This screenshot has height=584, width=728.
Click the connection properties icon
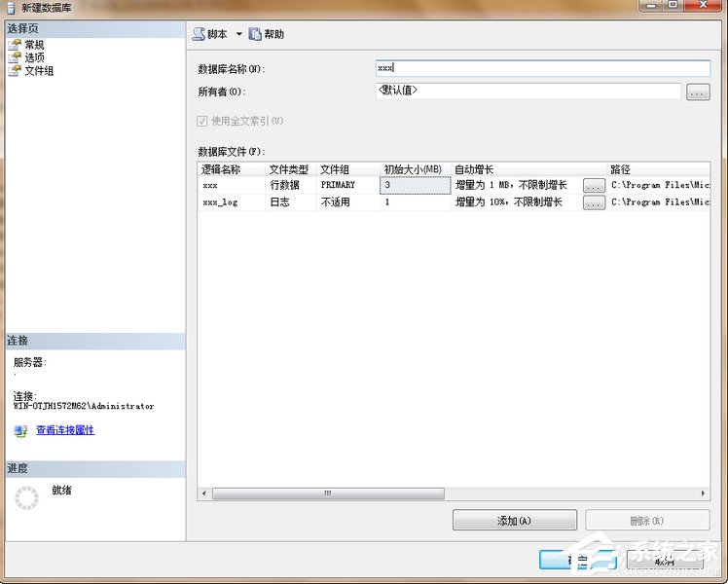click(20, 431)
